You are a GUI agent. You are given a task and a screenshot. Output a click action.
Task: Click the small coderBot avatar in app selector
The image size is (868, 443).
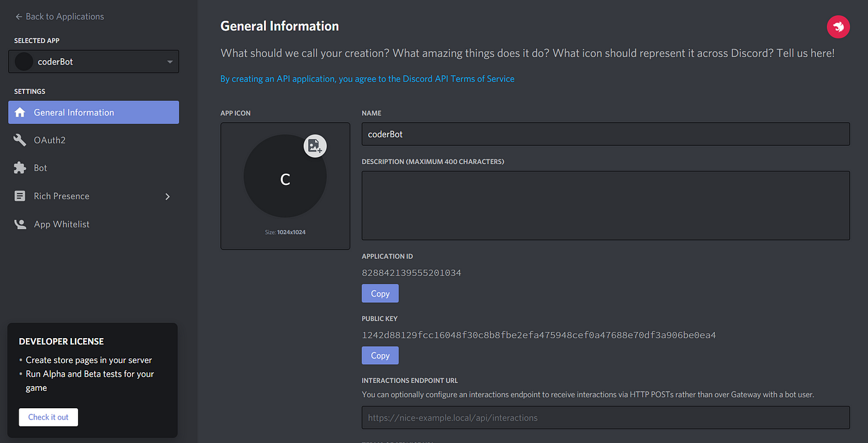[24, 61]
